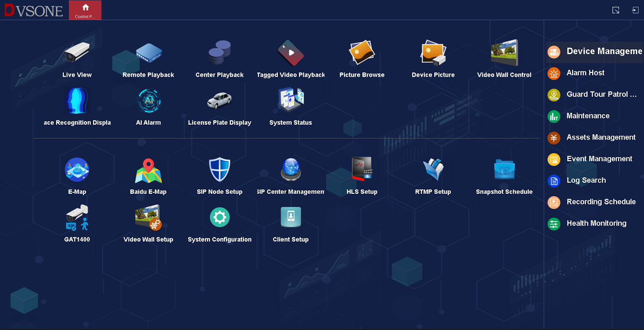Open Face Recognition Display
Image resolution: width=644 pixels, height=330 pixels.
[77, 101]
